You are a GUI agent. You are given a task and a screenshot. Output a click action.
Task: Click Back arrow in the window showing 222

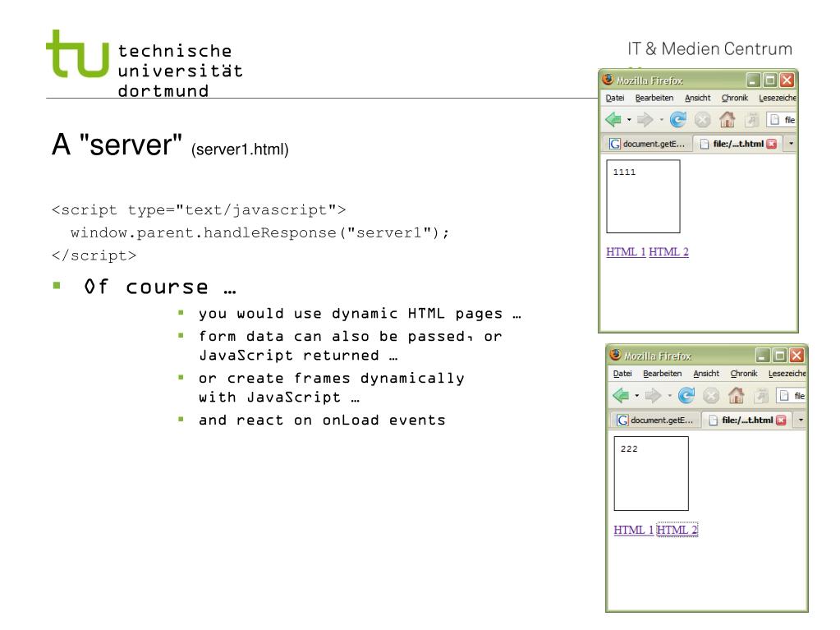pyautogui.click(x=621, y=395)
